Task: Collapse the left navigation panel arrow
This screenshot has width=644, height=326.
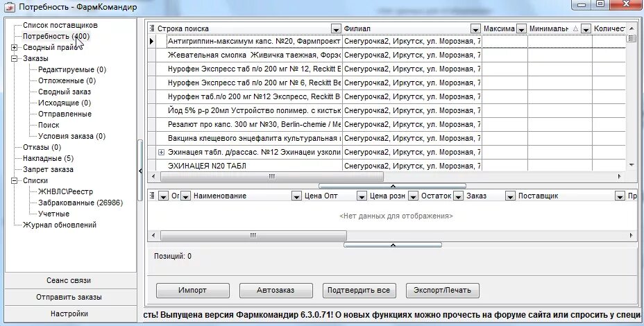Action: click(140, 171)
